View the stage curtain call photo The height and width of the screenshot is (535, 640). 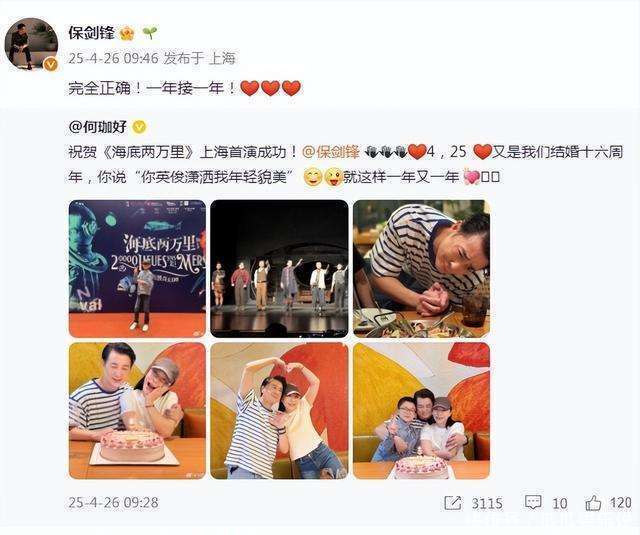tap(279, 269)
